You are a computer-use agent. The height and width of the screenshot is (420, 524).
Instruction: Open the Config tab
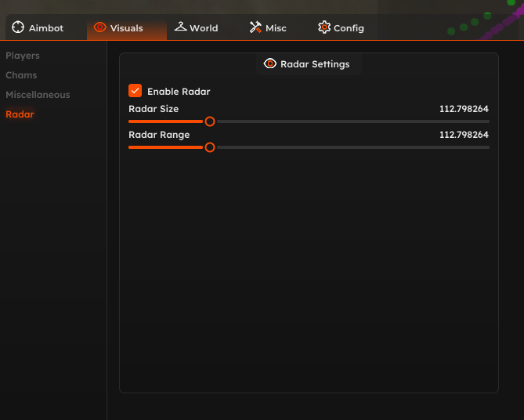coord(341,27)
